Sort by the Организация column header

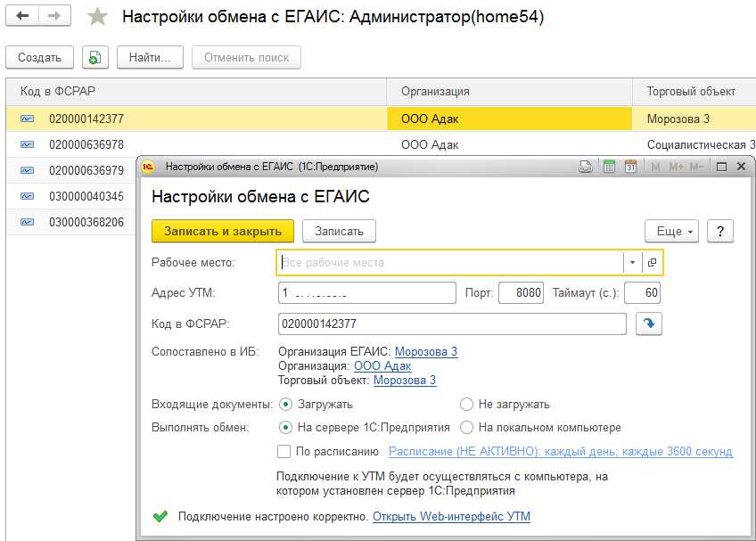click(510, 92)
